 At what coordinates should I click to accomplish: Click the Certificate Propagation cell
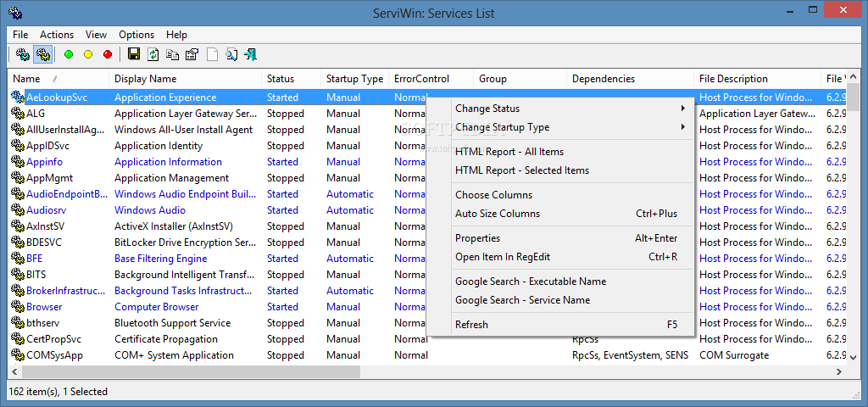pos(166,339)
